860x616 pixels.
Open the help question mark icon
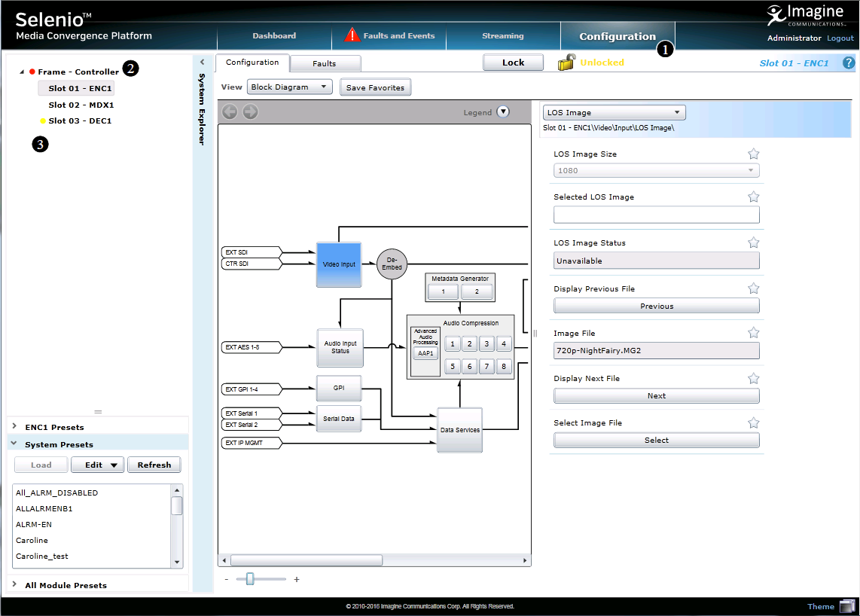click(x=849, y=63)
